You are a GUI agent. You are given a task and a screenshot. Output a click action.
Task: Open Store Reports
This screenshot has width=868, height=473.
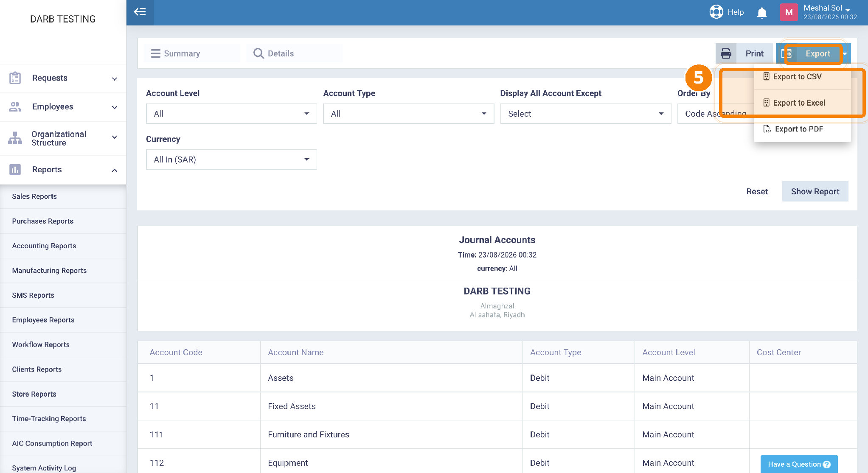[x=63, y=394]
